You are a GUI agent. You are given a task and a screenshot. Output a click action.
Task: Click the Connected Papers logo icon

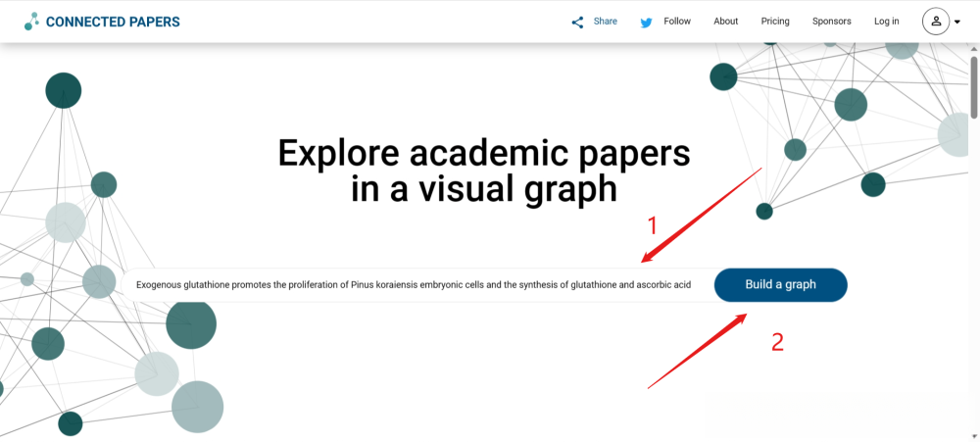(32, 21)
